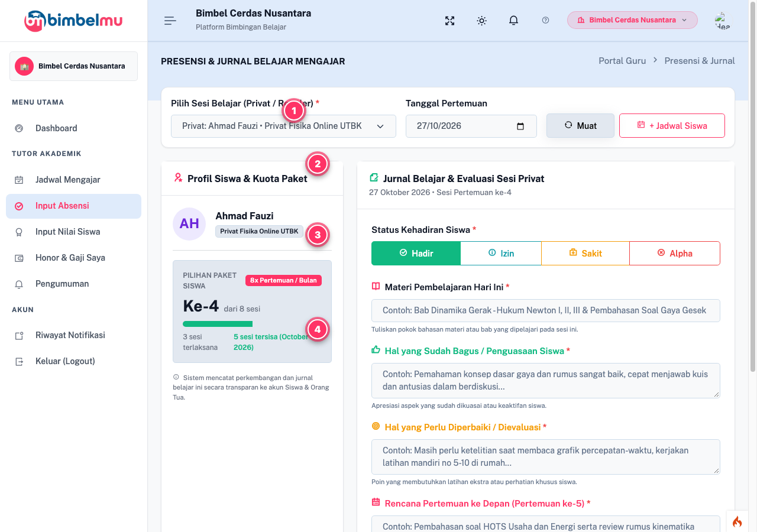Click the Pengumuman bell icon in sidebar
757x532 pixels.
pyautogui.click(x=19, y=284)
